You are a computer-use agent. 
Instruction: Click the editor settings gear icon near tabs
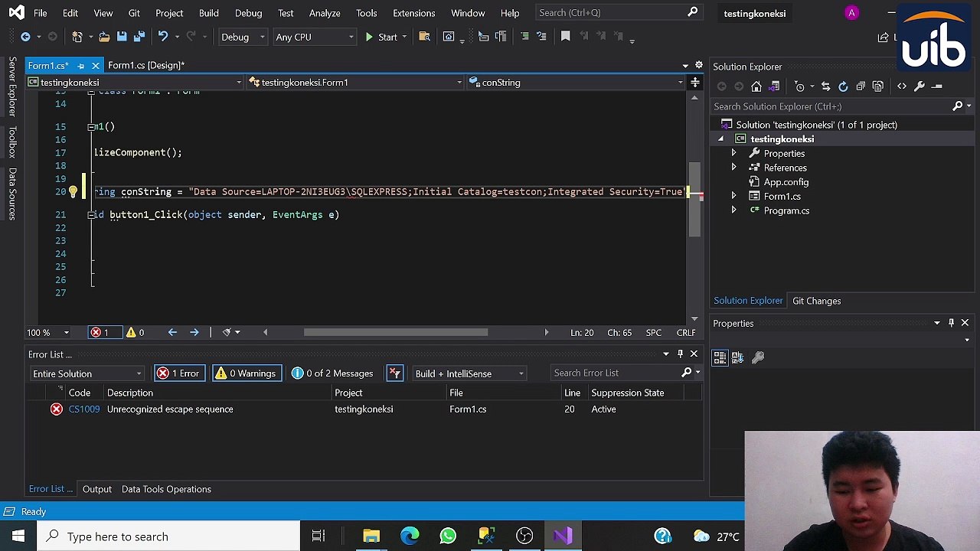click(x=699, y=65)
